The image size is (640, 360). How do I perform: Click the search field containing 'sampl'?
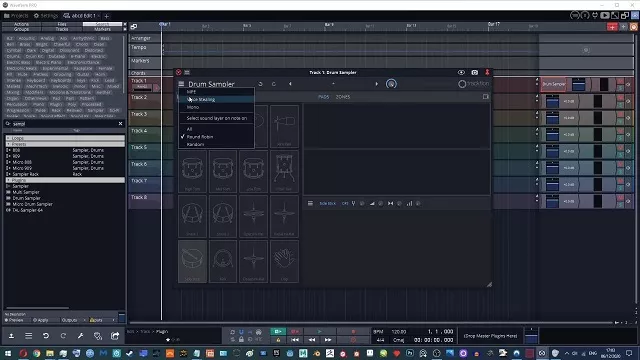pyautogui.click(x=61, y=124)
